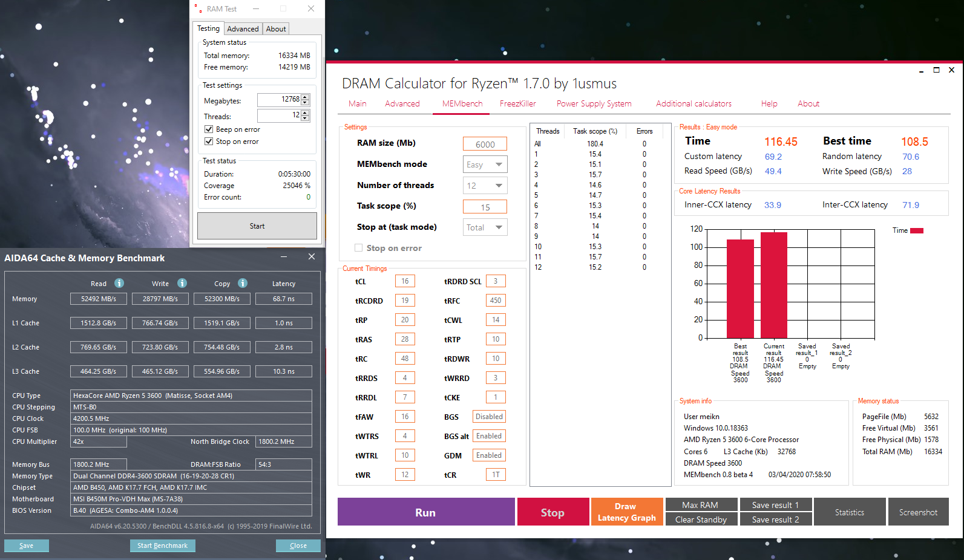Image resolution: width=964 pixels, height=560 pixels.
Task: Click the Clear Standby button
Action: click(701, 519)
